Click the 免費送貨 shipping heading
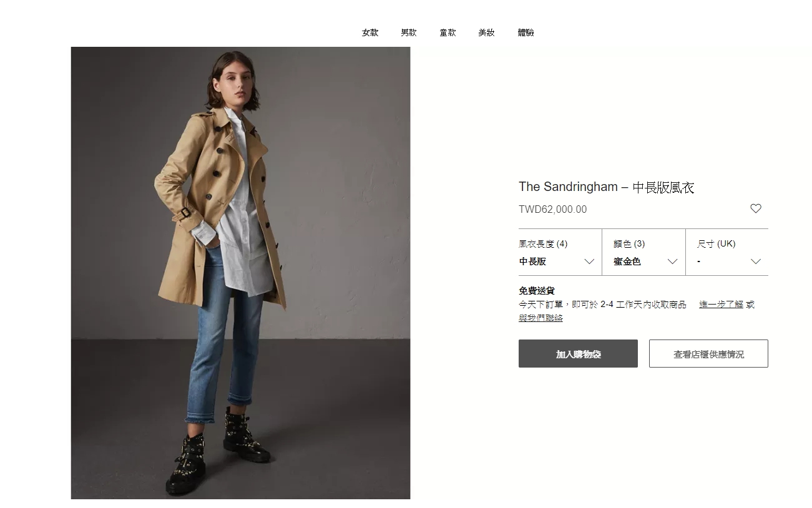The image size is (812, 508). coord(537,291)
